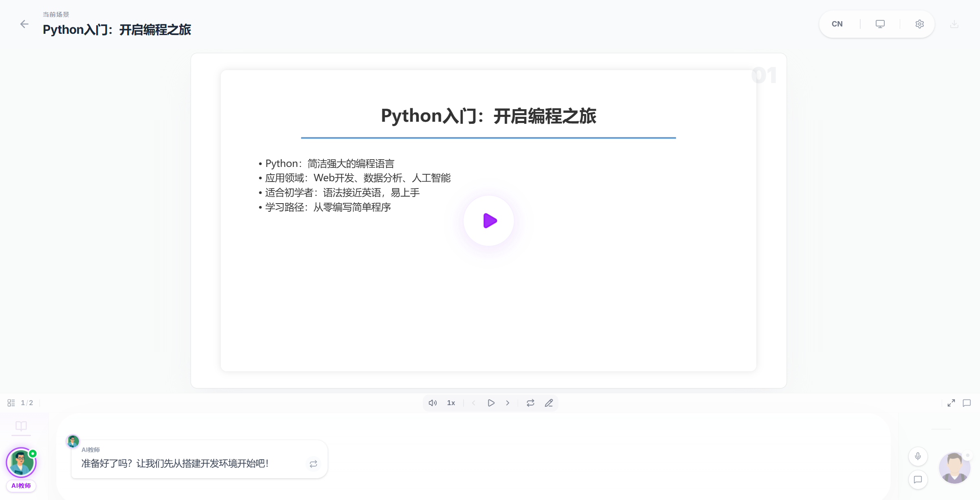
Task: Play the slide narration video
Action: [x=488, y=220]
